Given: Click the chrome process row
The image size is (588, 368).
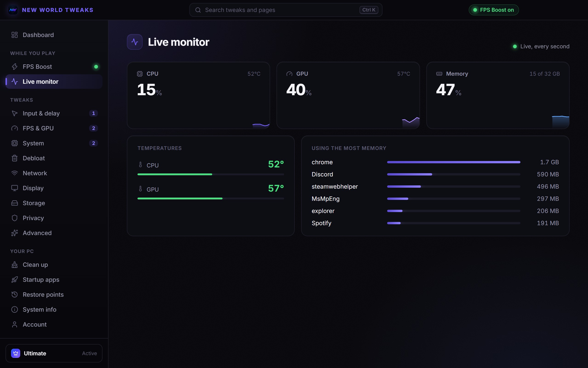Looking at the screenshot, I should click(435, 162).
